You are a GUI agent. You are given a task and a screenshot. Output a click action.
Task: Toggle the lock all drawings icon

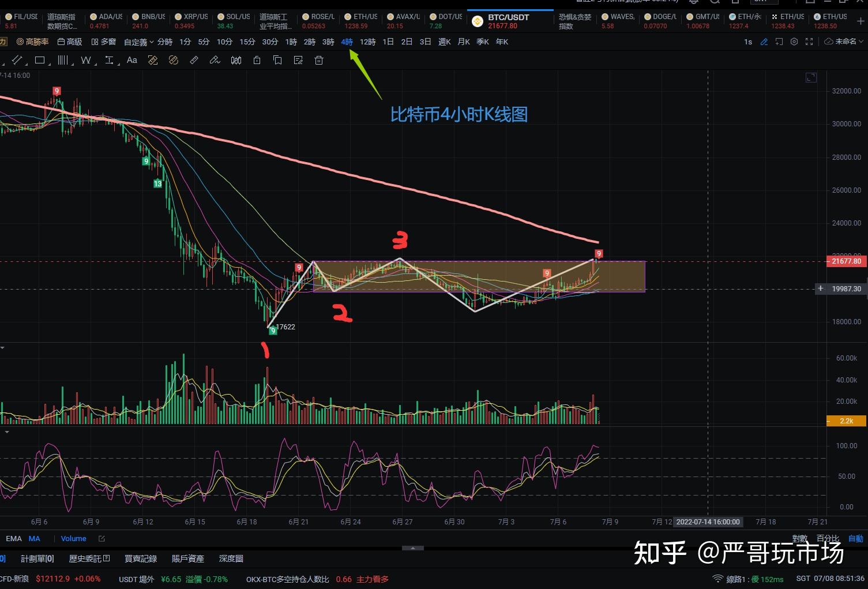257,59
